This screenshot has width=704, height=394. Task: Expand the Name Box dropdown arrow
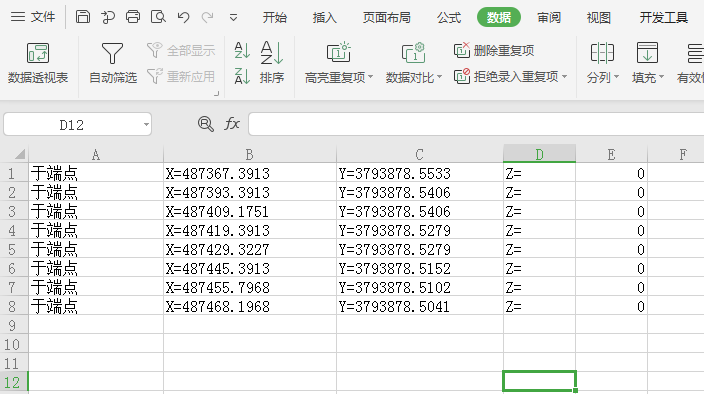click(146, 124)
